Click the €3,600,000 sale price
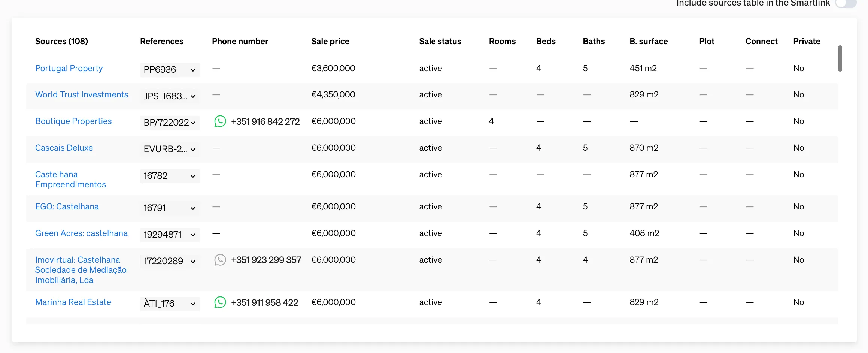 coord(333,68)
